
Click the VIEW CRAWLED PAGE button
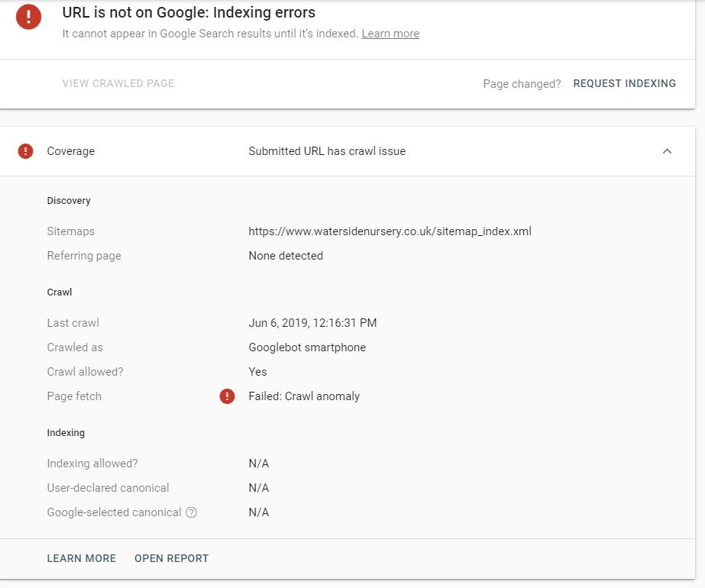[x=118, y=83]
